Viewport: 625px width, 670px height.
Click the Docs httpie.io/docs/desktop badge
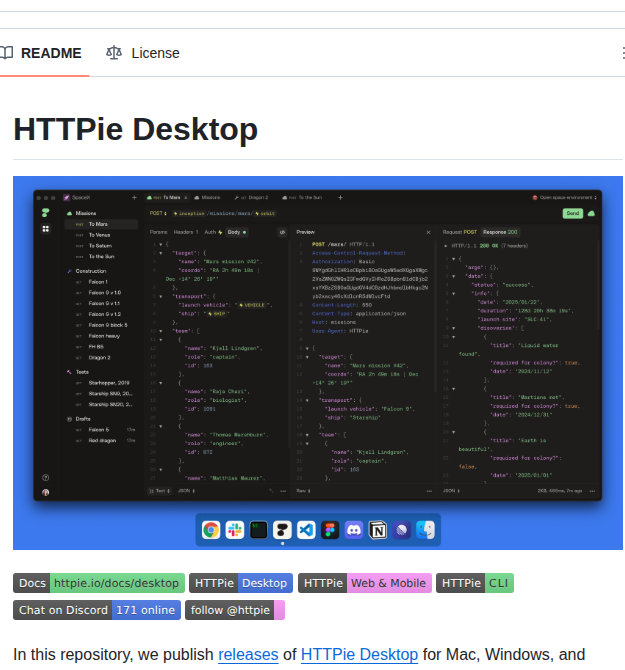[x=99, y=583]
